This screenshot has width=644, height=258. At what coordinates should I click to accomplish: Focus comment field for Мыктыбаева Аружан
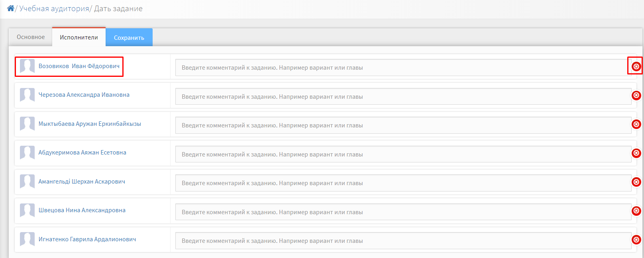tap(403, 125)
